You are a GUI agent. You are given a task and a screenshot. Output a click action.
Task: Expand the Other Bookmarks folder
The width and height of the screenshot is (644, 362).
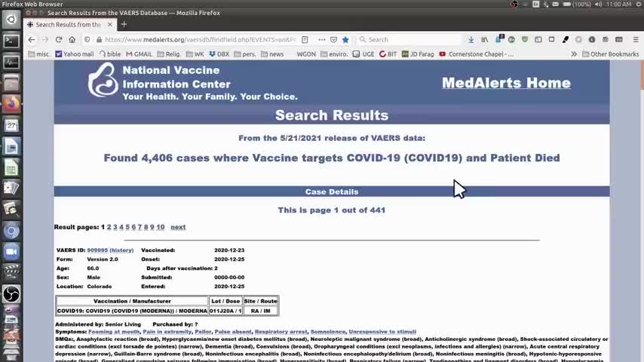point(611,54)
